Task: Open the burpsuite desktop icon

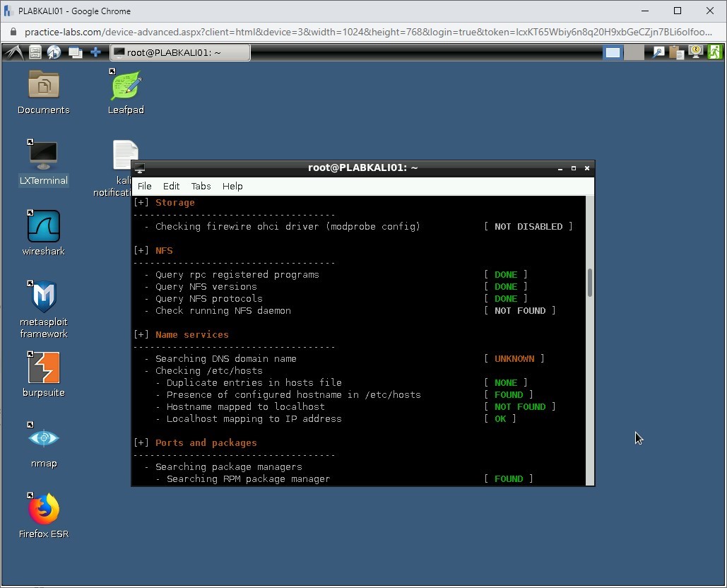Action: point(44,369)
